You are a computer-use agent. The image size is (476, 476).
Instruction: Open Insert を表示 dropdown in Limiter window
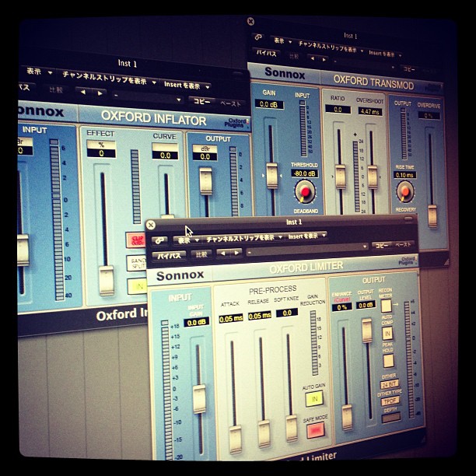pos(306,236)
